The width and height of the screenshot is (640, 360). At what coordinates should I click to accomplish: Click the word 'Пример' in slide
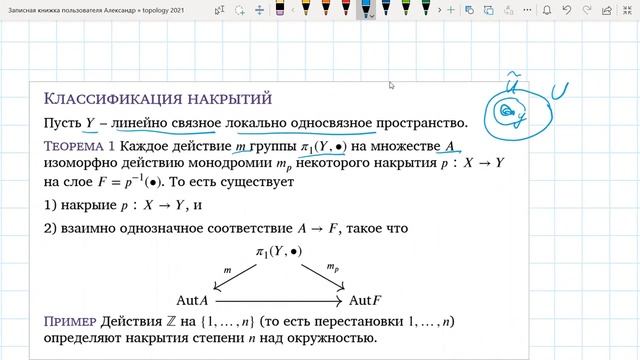click(70, 321)
